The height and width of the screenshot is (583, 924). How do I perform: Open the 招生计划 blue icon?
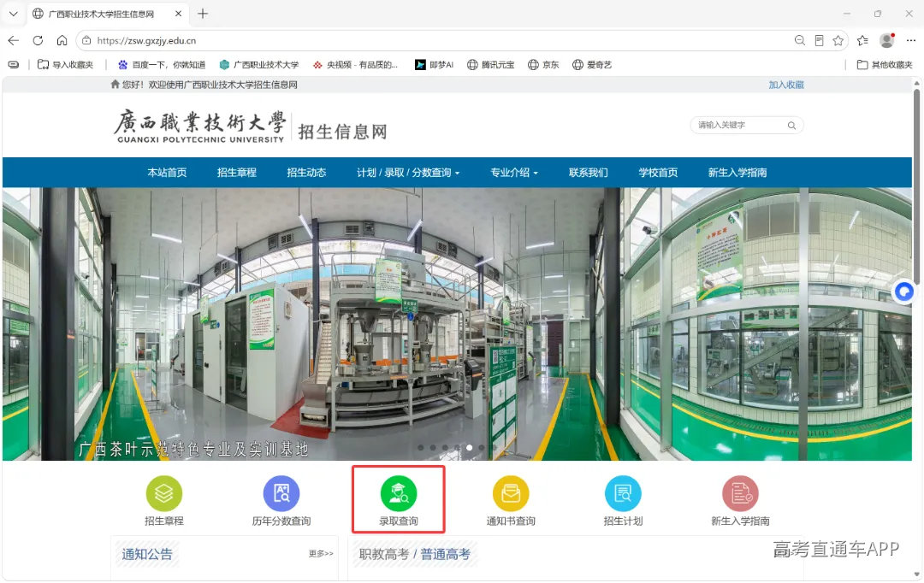point(623,493)
